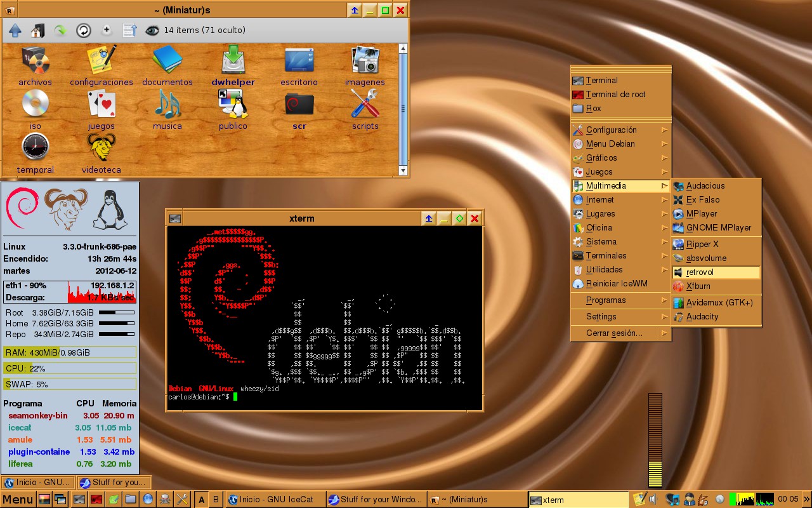
Task: Open Terminal de root from the menu
Action: pyautogui.click(x=620, y=95)
